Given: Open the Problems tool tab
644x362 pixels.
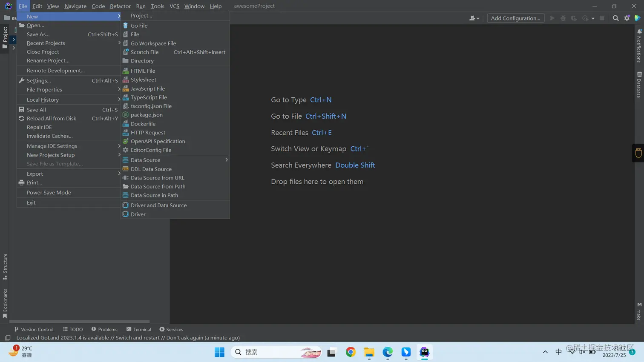Looking at the screenshot, I should [104, 329].
